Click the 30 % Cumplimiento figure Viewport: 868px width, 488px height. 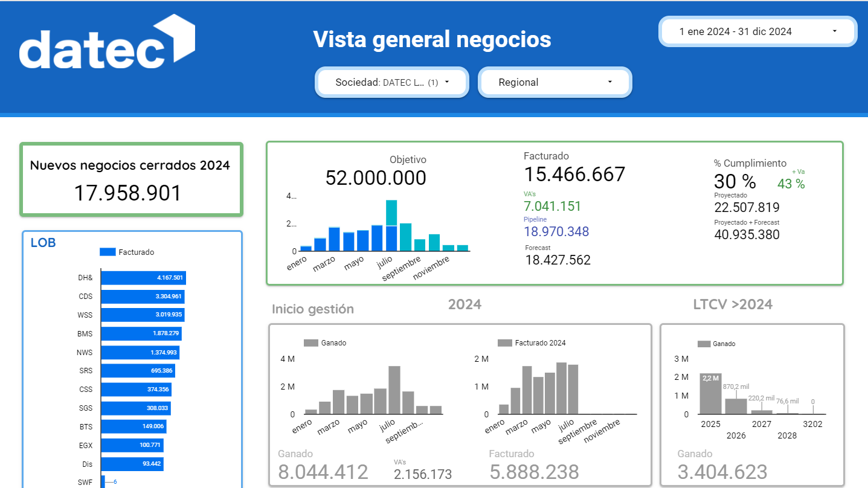click(735, 181)
